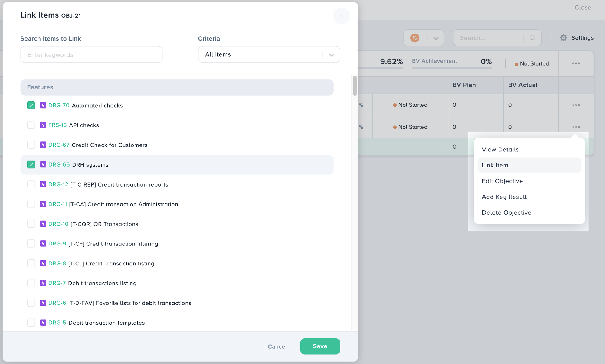This screenshot has width=605, height=364.
Task: Click the search magnifier icon
Action: pyautogui.click(x=532, y=38)
